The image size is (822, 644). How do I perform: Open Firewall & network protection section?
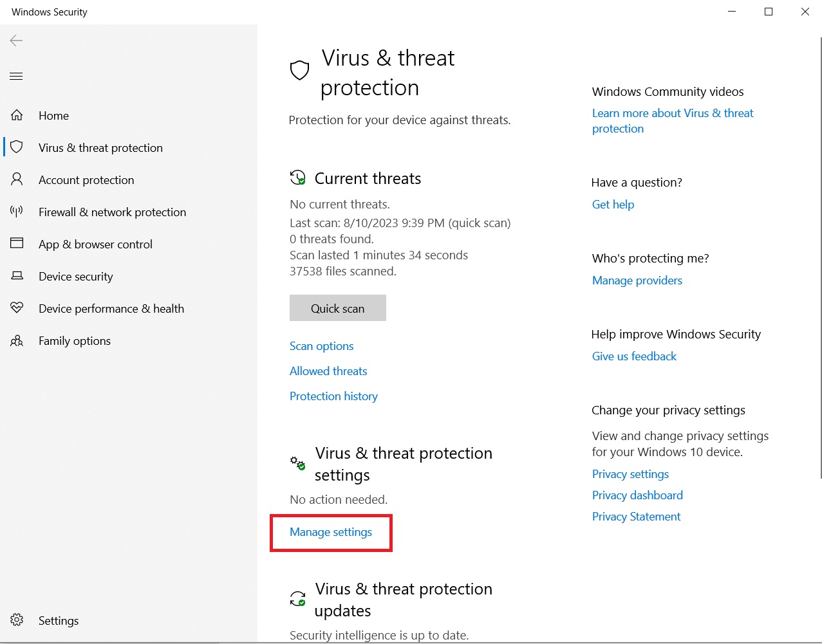[x=112, y=212]
